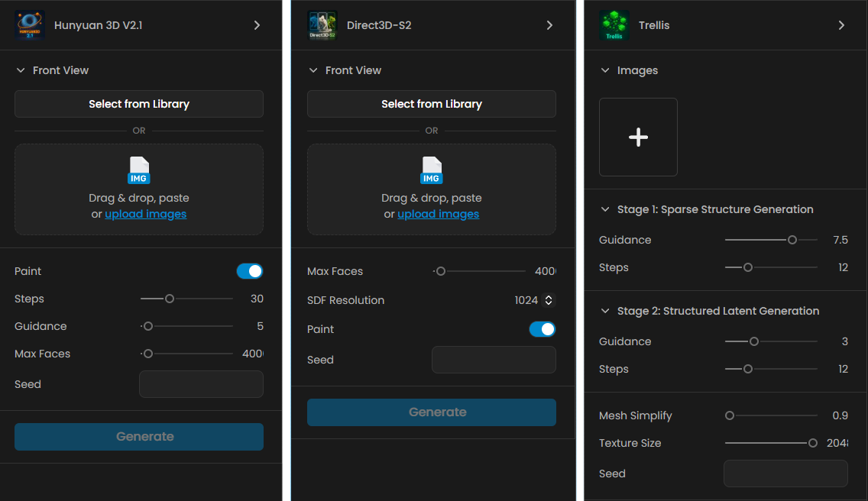Viewport: 868px width, 501px height.
Task: Add an image with the plus tile in Trellis
Action: (x=638, y=137)
